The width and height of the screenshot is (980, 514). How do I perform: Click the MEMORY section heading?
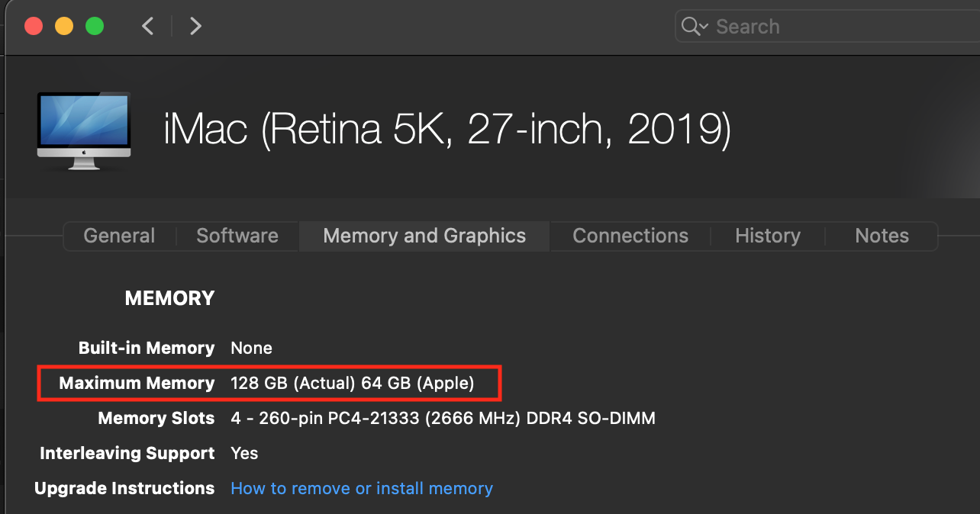coord(169,298)
